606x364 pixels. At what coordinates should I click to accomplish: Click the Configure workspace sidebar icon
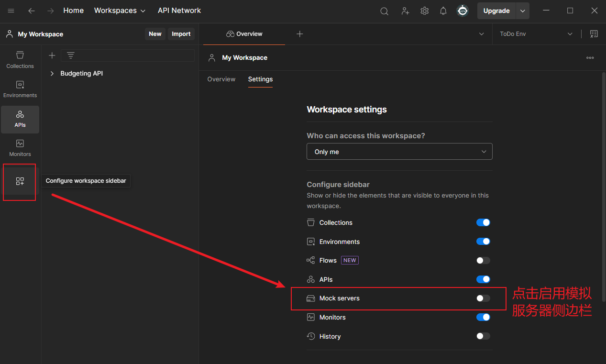point(20,181)
